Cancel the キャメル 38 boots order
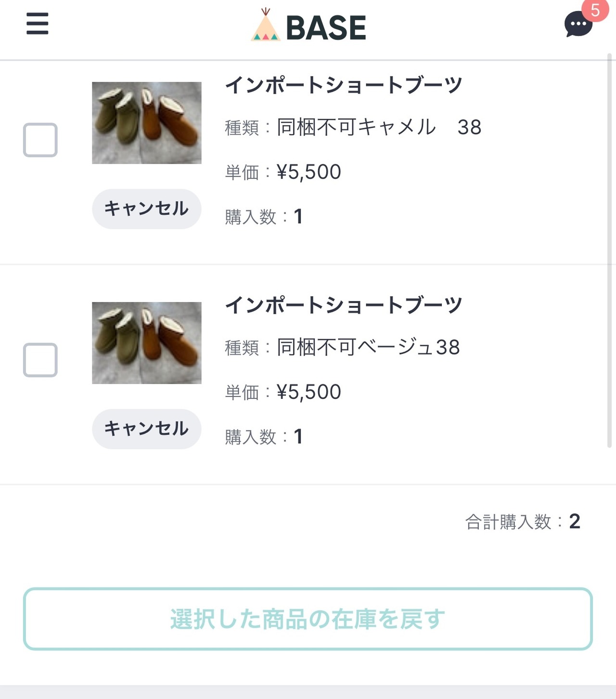This screenshot has height=699, width=616. tap(146, 209)
